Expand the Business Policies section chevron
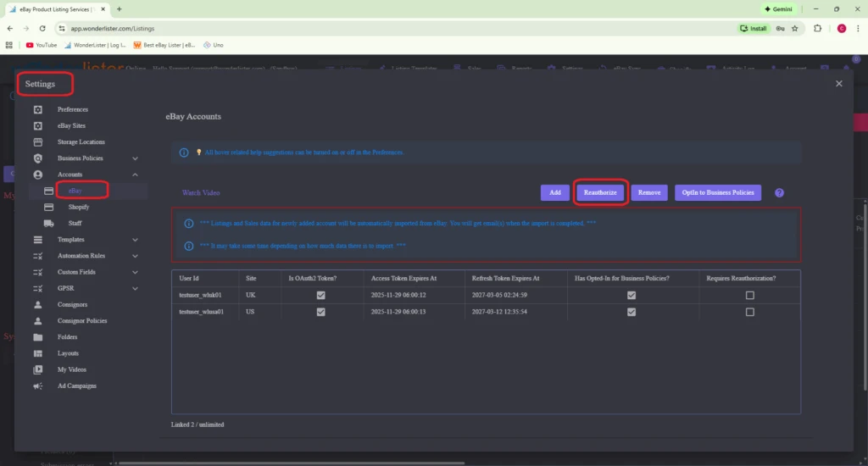The image size is (868, 466). [x=135, y=158]
